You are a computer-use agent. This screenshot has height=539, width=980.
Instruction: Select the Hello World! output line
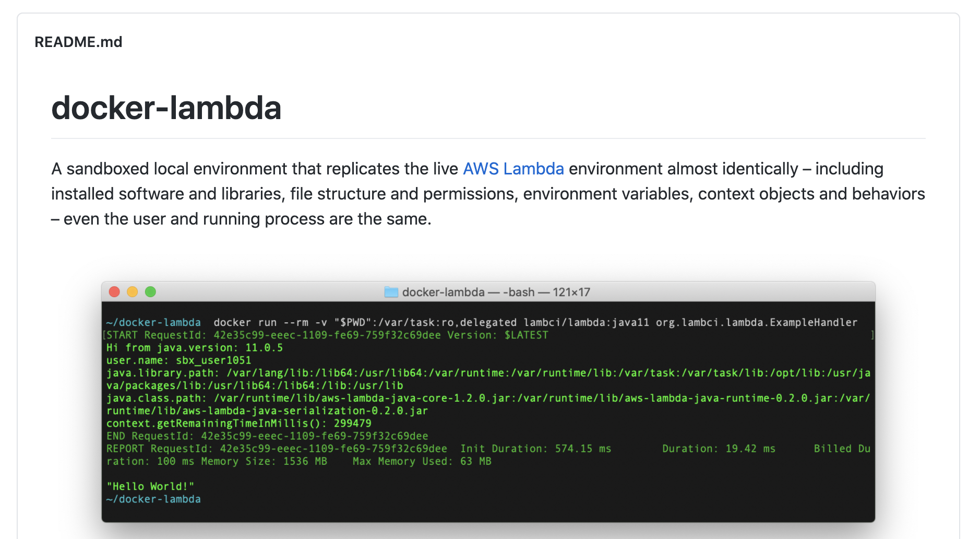click(150, 486)
